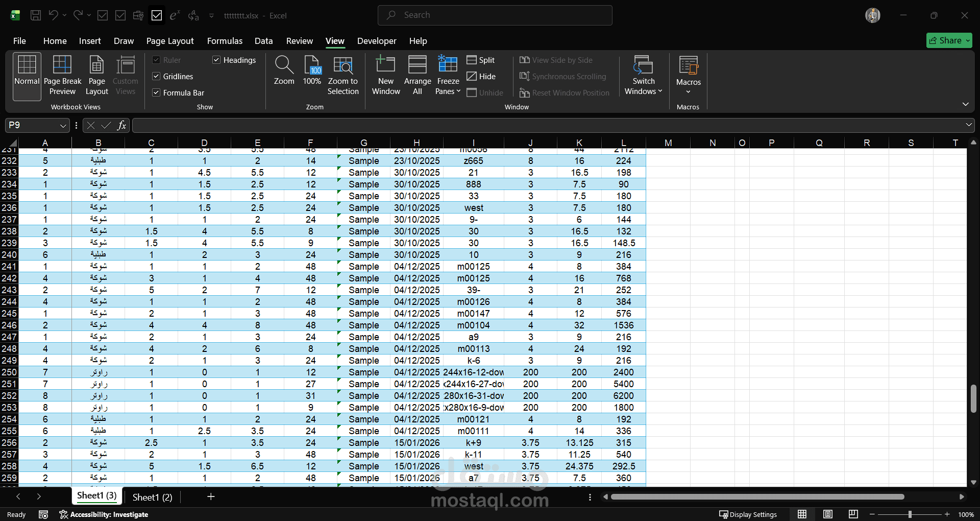980x521 pixels.
Task: Set zoom to 100%
Action: coord(312,71)
